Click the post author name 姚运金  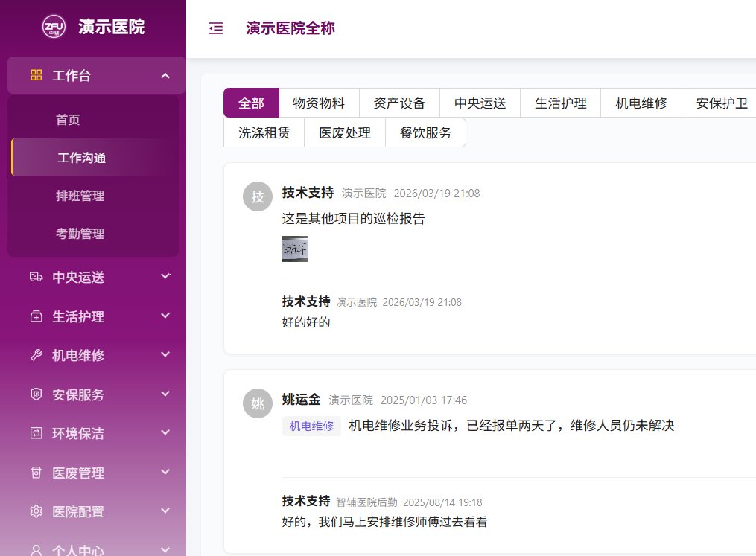(x=301, y=400)
